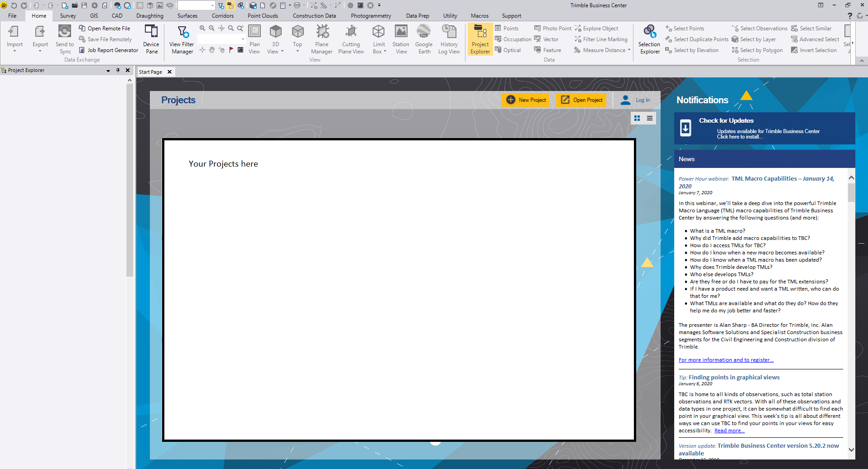Click Save File Remotely

(x=106, y=39)
